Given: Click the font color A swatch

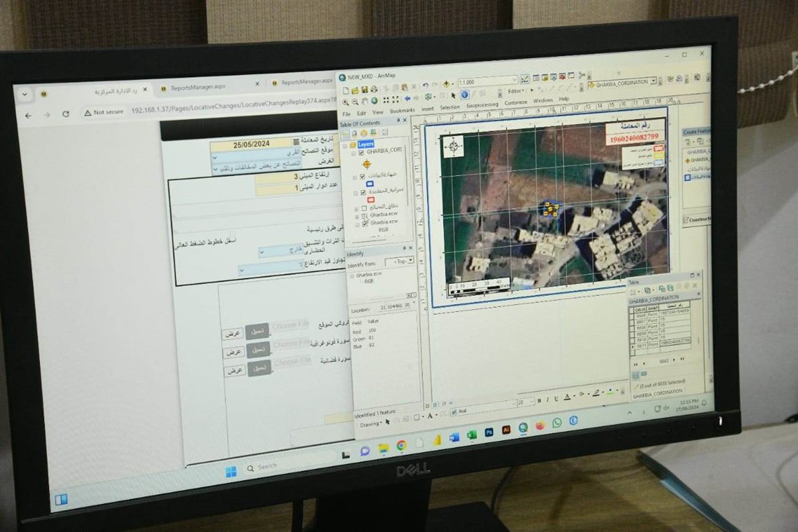Looking at the screenshot, I should click(567, 397).
